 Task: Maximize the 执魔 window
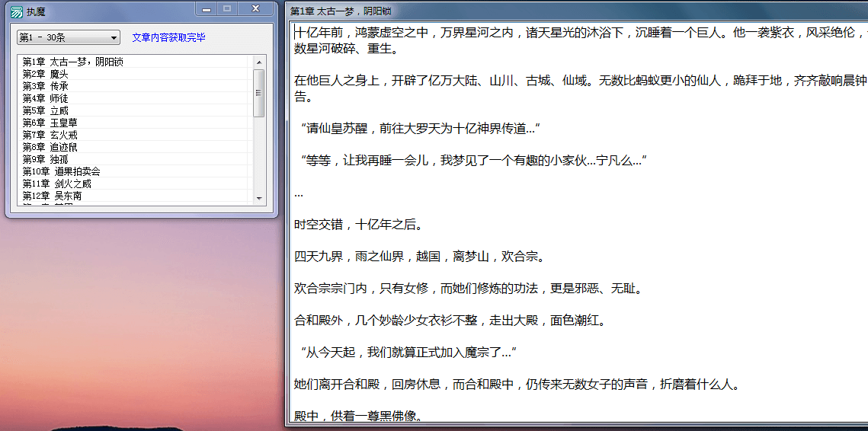tap(226, 9)
